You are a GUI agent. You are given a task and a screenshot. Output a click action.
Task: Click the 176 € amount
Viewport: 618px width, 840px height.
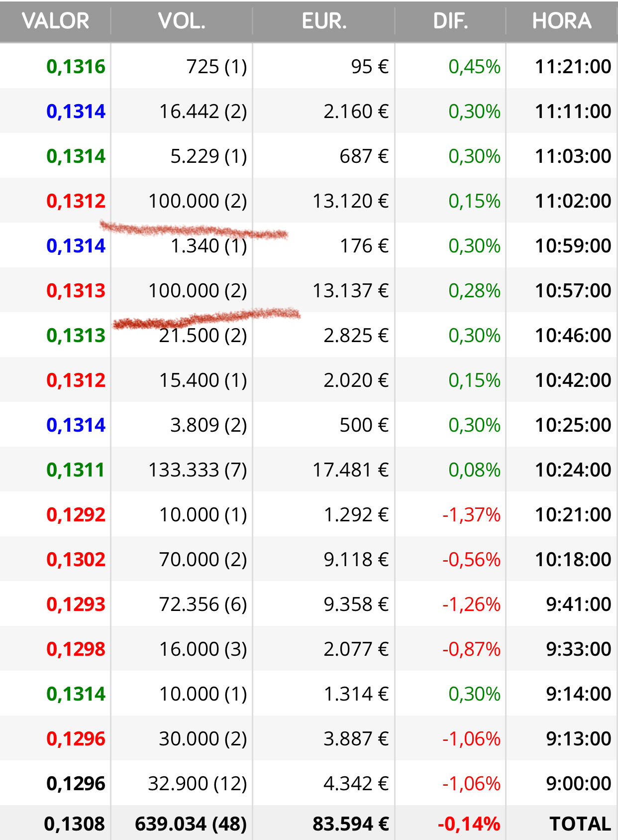click(364, 245)
